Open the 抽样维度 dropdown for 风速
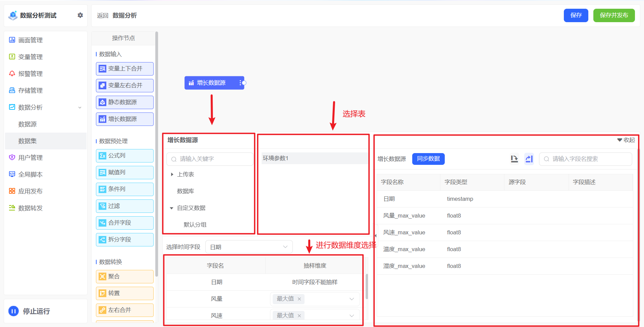This screenshot has height=327, width=644. coord(351,315)
